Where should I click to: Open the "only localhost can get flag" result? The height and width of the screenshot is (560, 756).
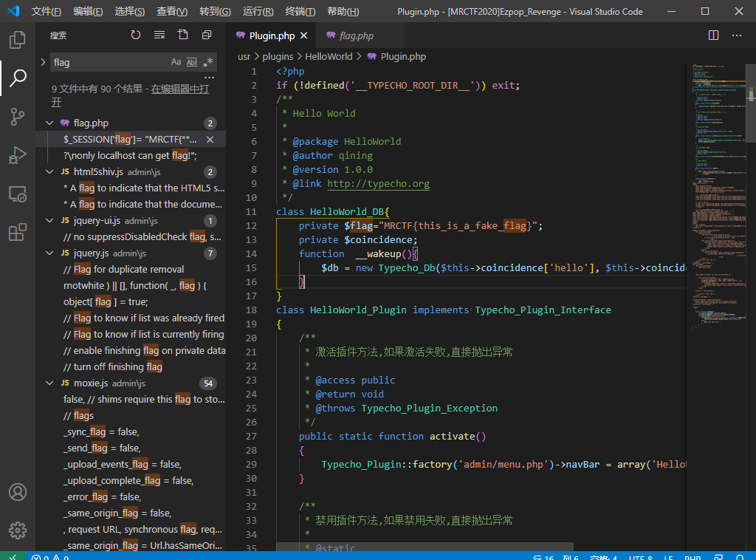[130, 156]
